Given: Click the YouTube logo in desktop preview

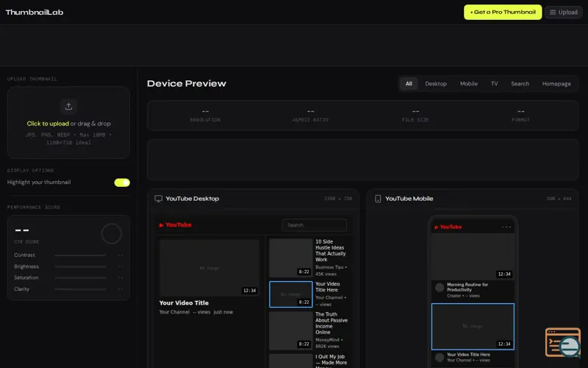Looking at the screenshot, I should pos(175,225).
